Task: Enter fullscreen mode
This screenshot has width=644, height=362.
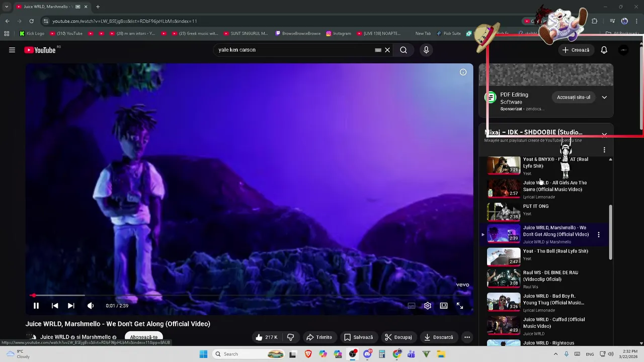Action: tap(460, 306)
